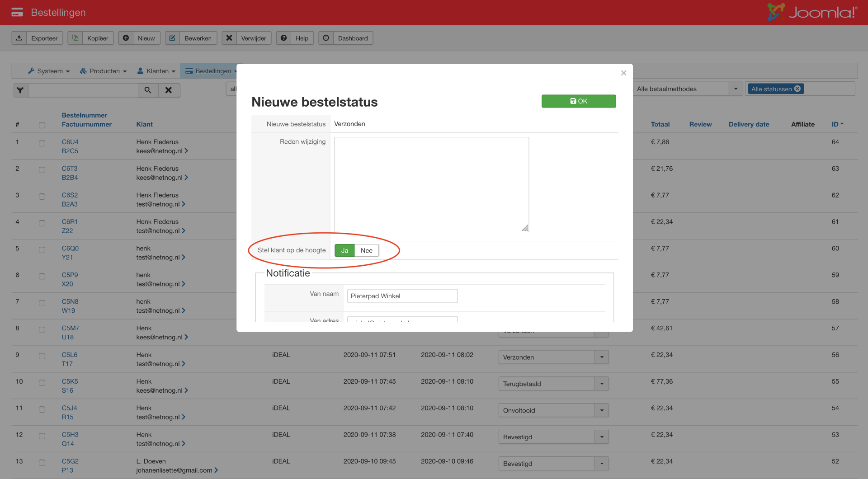This screenshot has height=479, width=868.
Task: Click OK to save new order status
Action: 579,101
